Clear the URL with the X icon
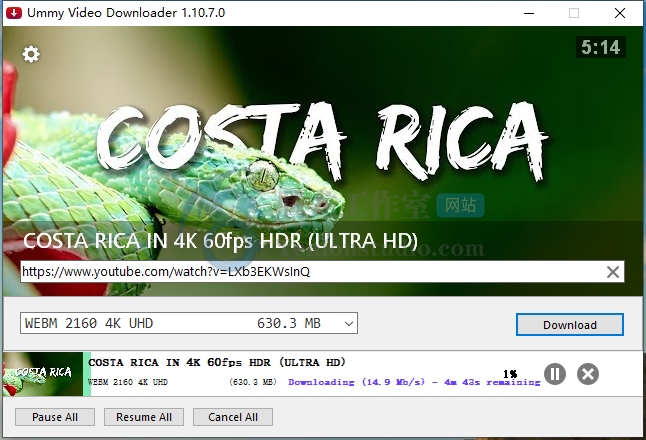646x440 pixels. pos(613,272)
